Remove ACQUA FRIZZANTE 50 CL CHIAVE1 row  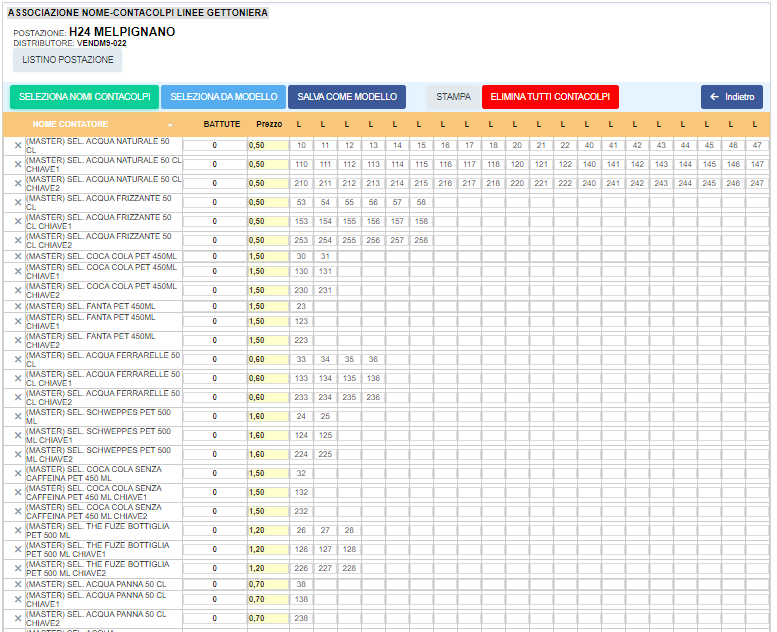[x=18, y=221]
